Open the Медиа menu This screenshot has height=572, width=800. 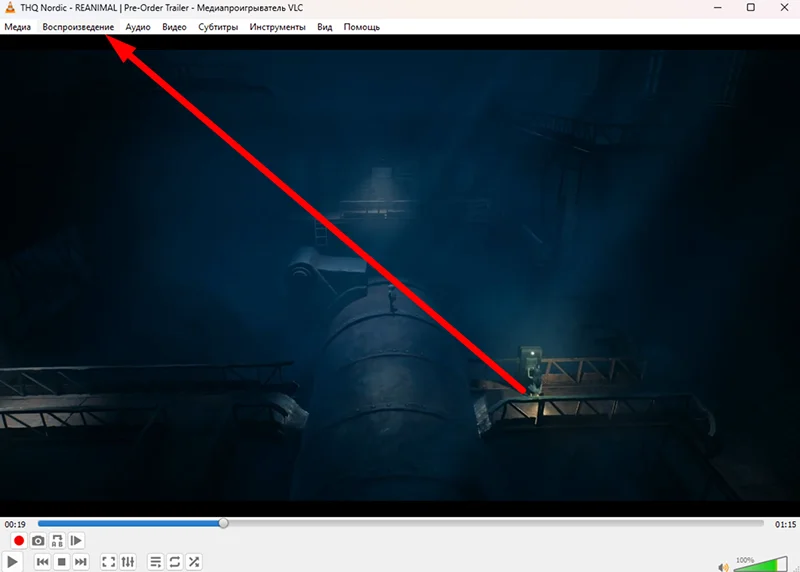(17, 27)
